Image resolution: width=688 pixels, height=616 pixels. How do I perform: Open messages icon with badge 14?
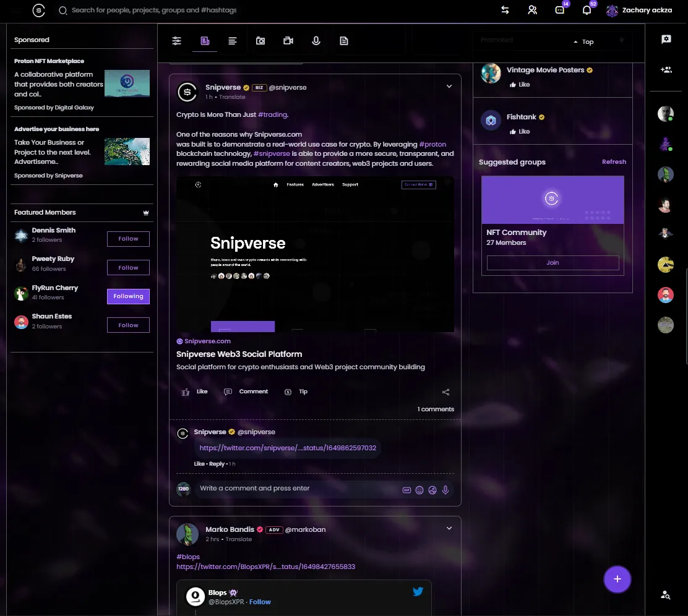click(560, 10)
